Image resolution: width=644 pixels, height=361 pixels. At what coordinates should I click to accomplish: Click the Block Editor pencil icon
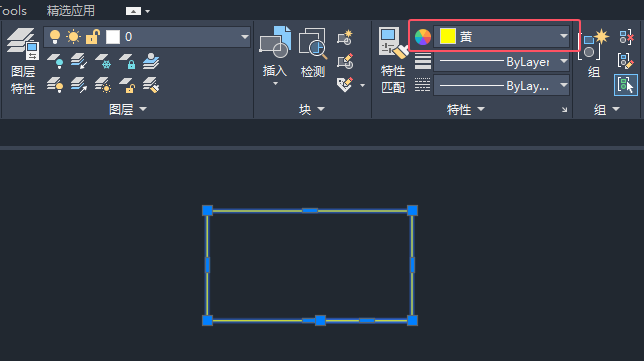[345, 62]
